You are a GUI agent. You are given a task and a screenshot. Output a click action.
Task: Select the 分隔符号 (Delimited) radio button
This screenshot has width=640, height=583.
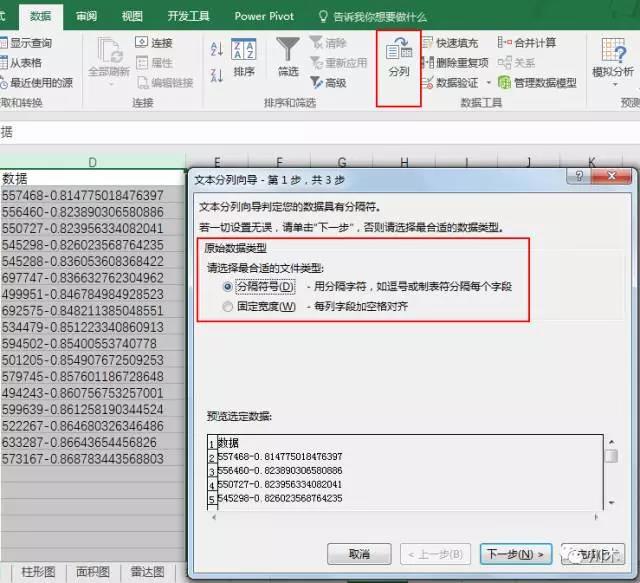(x=229, y=287)
